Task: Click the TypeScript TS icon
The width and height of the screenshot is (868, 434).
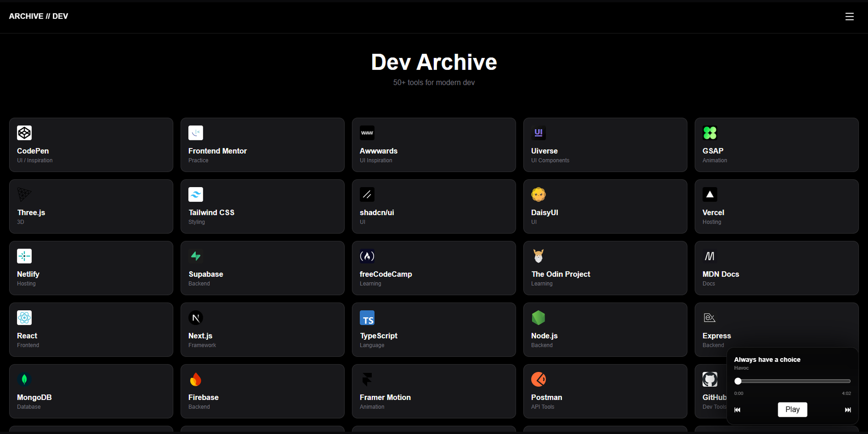Action: coord(367,318)
